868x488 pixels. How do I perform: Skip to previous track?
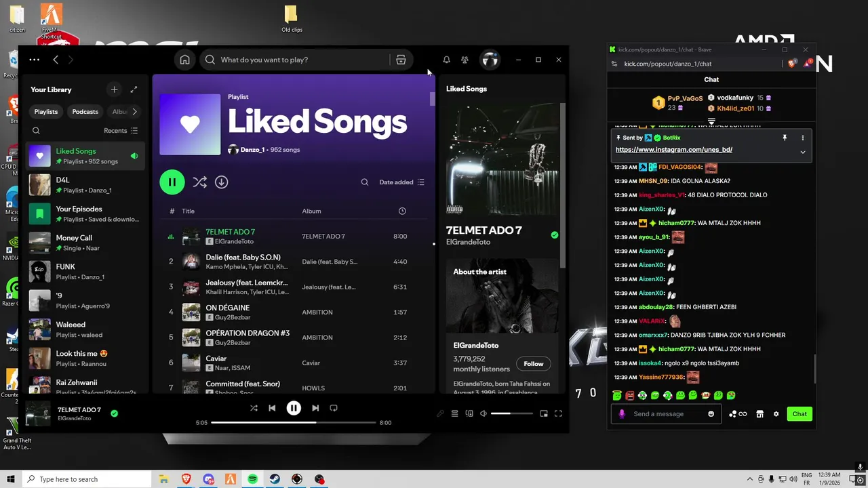[x=272, y=408]
